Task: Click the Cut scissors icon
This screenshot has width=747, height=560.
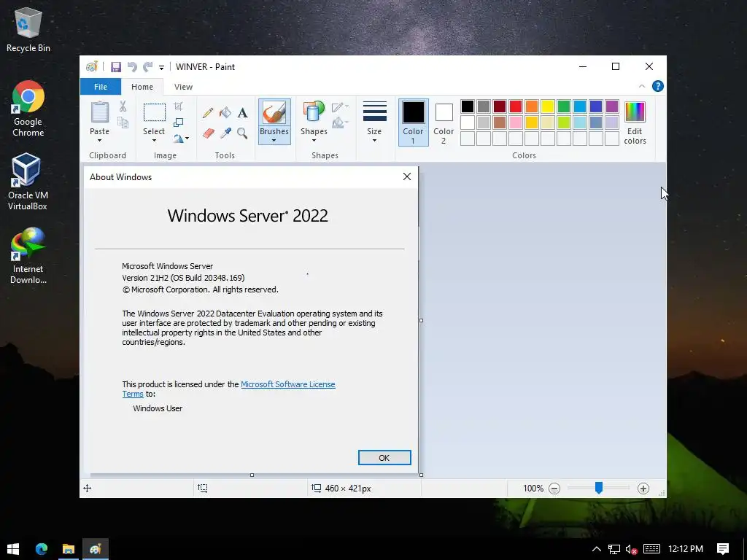Action: tap(123, 106)
